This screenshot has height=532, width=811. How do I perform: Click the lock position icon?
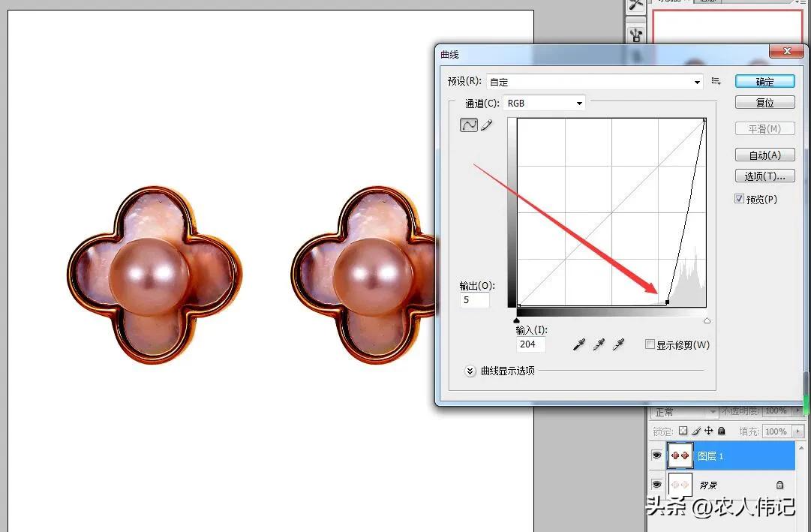click(x=708, y=431)
